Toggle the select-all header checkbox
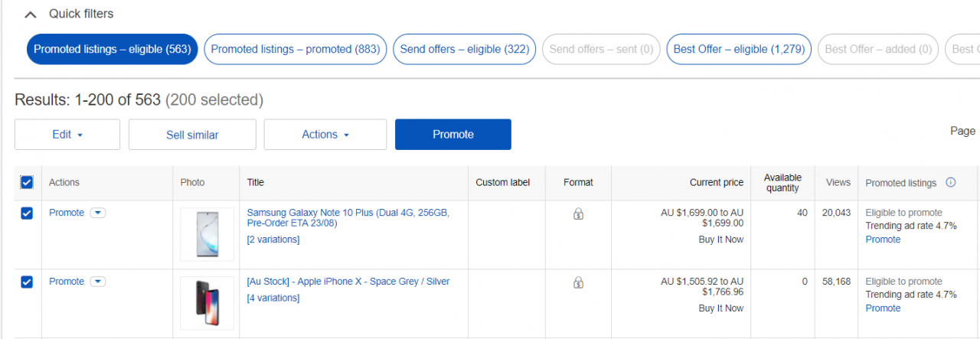 coord(27,182)
